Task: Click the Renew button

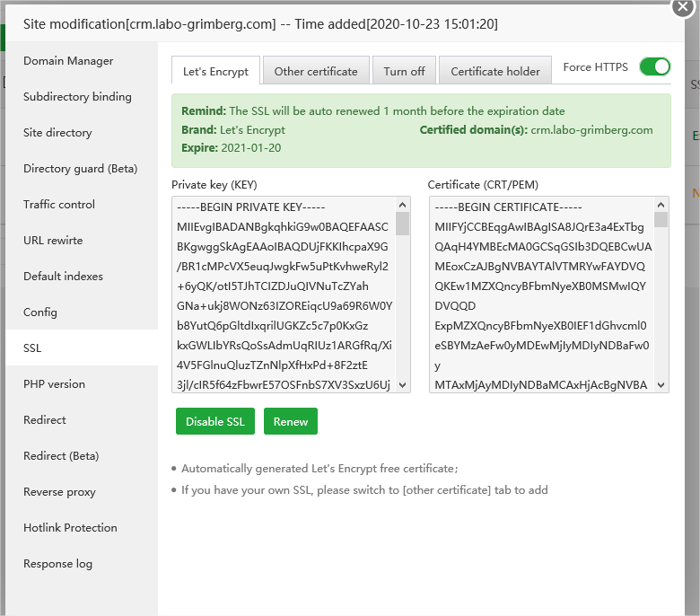Action: tap(291, 421)
